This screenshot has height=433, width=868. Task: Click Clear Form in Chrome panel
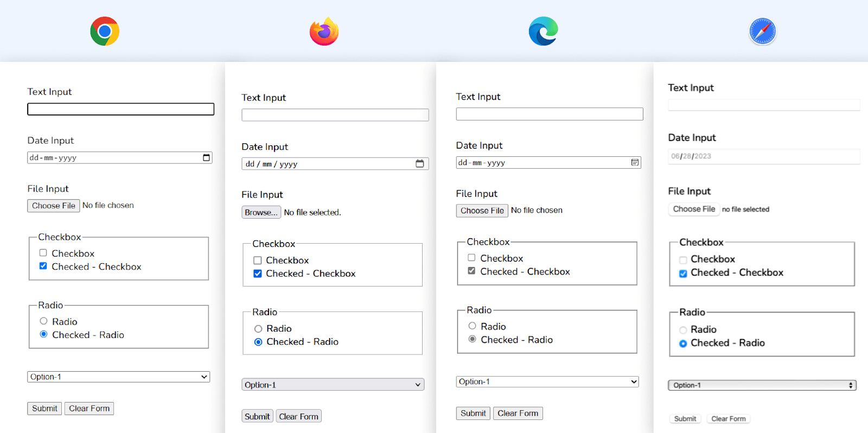(x=89, y=409)
